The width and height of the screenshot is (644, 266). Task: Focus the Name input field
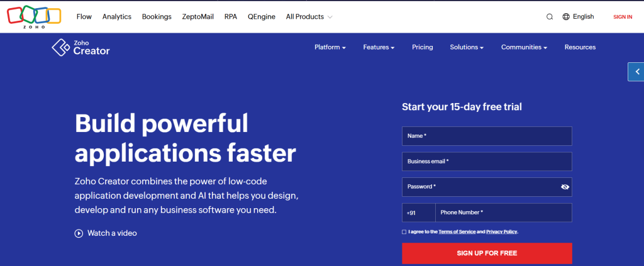pos(487,136)
